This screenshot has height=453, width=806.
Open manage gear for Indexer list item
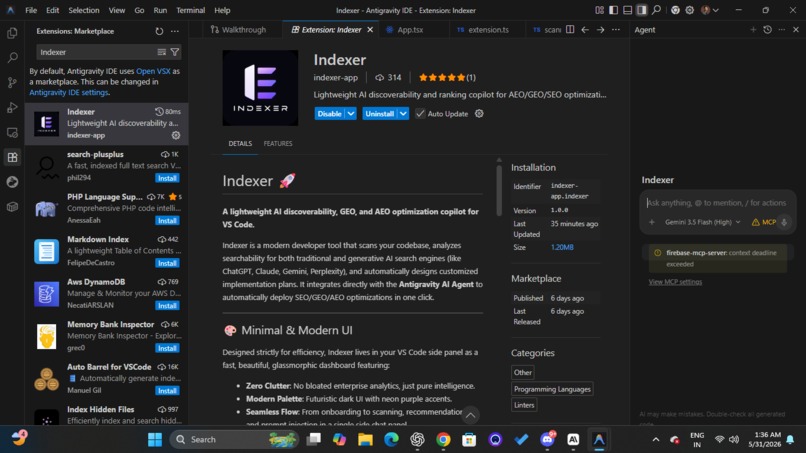tap(176, 135)
